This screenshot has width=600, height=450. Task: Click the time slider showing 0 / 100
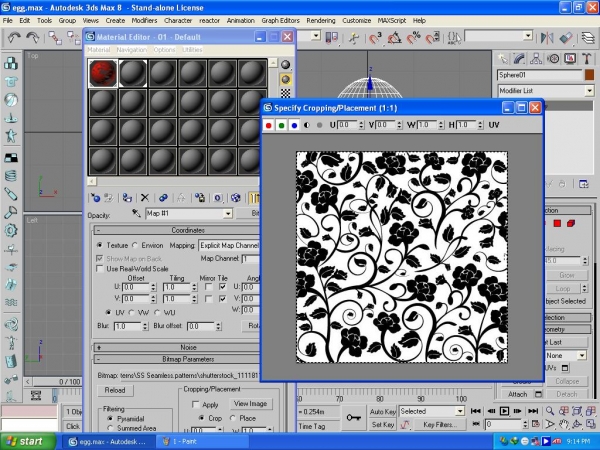pos(58,382)
